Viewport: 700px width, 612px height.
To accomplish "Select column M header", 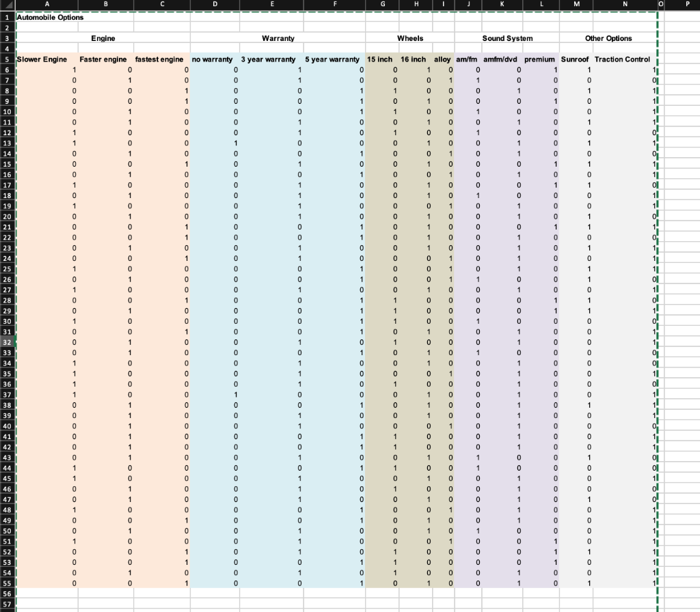I will point(576,4).
